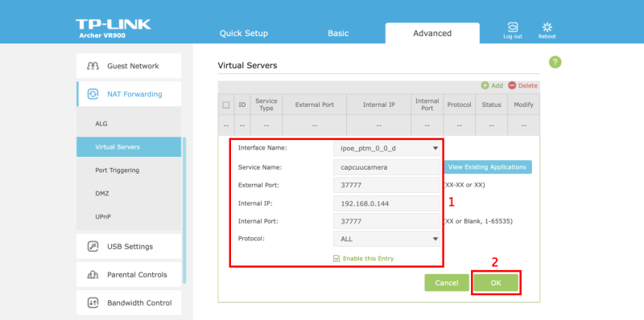Click the Service Type column header
Viewport: 644px width, 320px height.
tap(266, 105)
